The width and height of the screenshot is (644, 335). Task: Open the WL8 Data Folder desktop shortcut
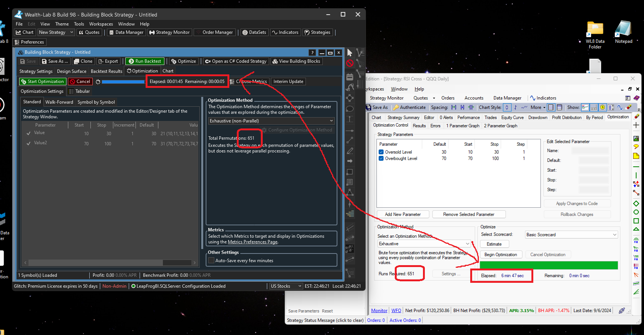(x=595, y=35)
